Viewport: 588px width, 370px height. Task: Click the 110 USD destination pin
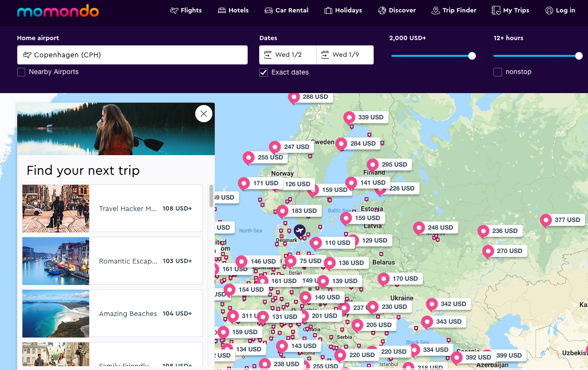tap(331, 243)
